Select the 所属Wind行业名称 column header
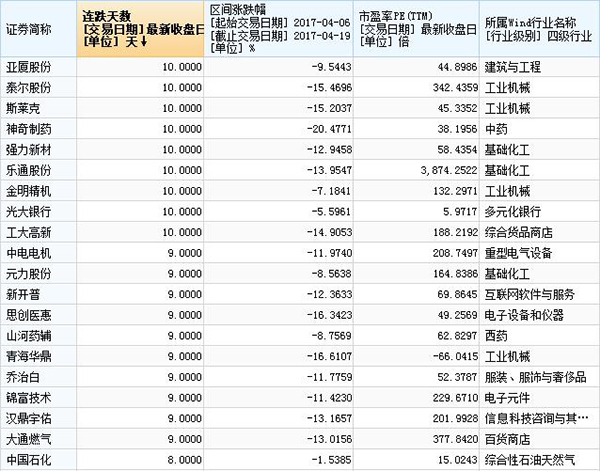This screenshot has width=600, height=471. point(539,29)
